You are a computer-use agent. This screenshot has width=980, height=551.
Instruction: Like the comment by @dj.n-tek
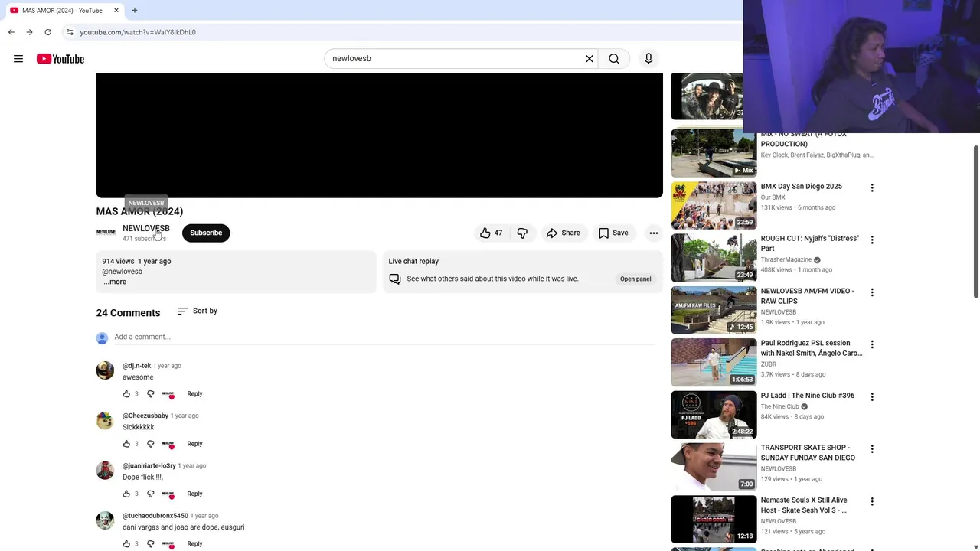point(126,394)
